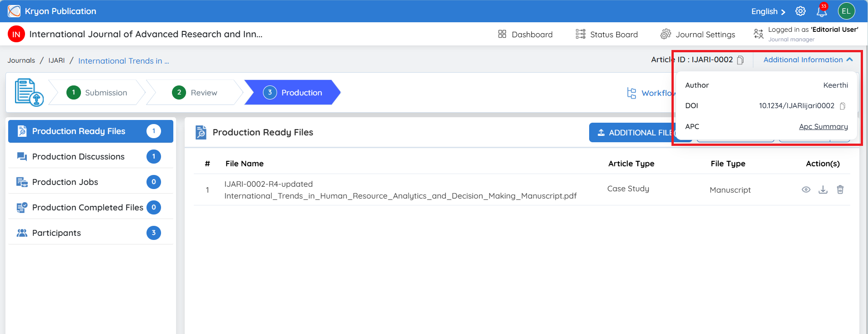Download the manuscript PDF file
The height and width of the screenshot is (334, 868).
click(823, 189)
